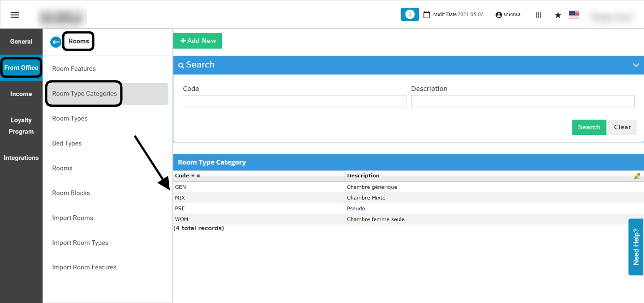Focus the Code search input field
Image resolution: width=644 pixels, height=303 pixels.
pos(294,102)
